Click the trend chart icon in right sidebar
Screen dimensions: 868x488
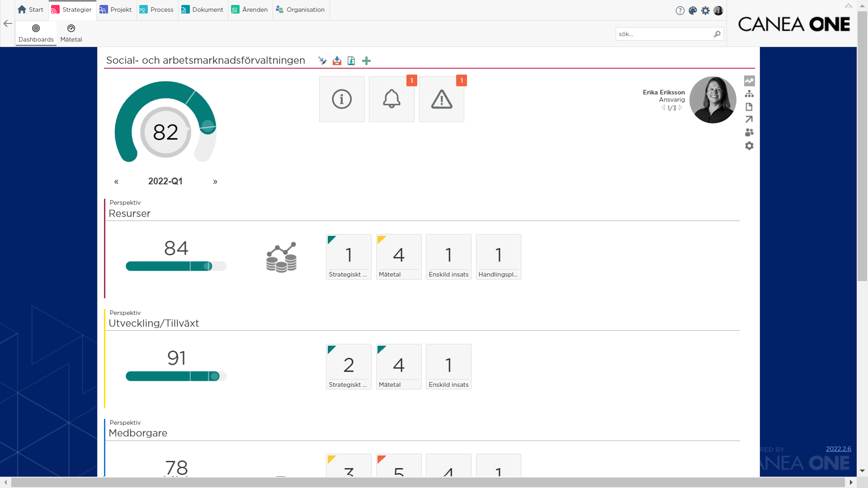(x=749, y=81)
